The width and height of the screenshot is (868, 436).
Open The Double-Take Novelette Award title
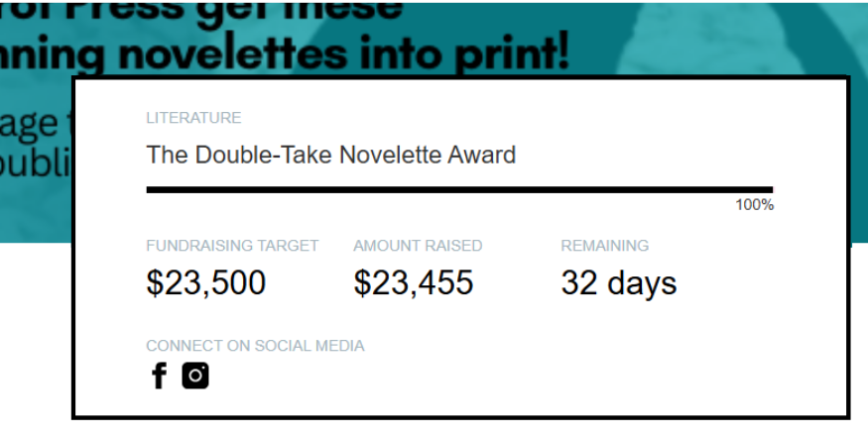coord(331,155)
